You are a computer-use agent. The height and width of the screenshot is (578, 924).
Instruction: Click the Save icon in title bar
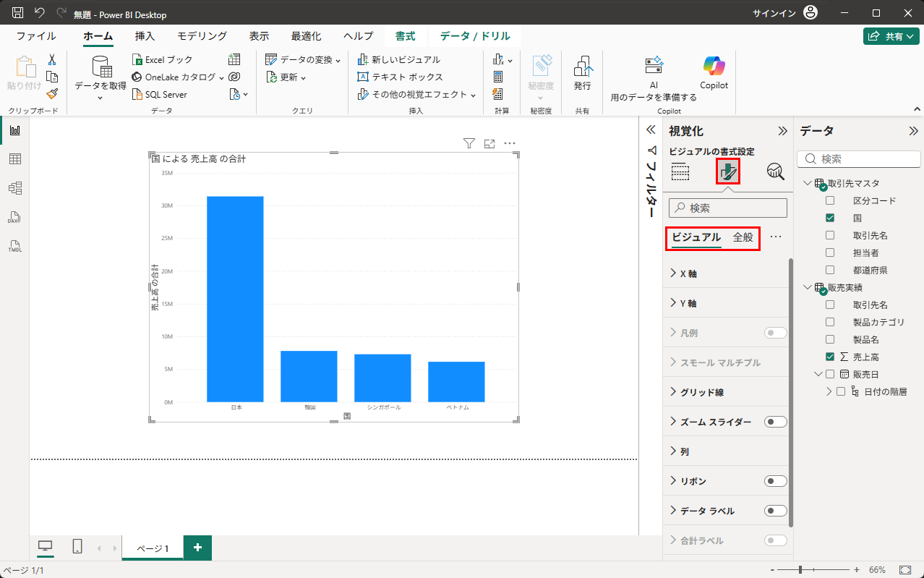click(x=18, y=13)
